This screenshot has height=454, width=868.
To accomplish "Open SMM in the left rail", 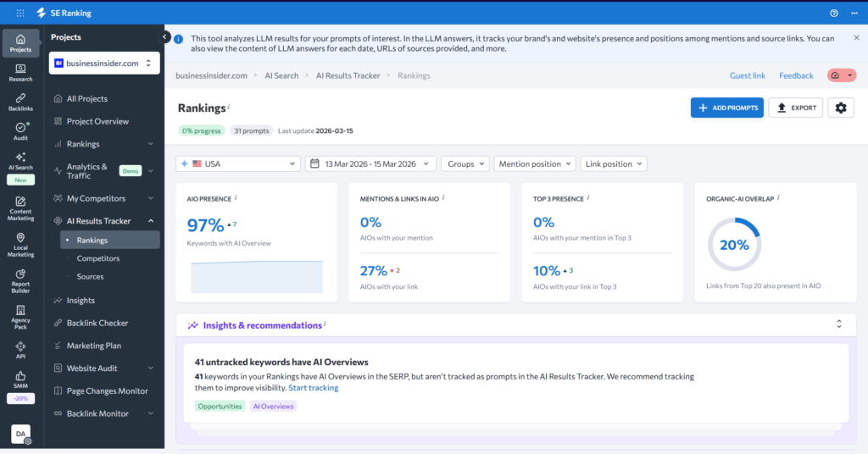I will coord(20,380).
